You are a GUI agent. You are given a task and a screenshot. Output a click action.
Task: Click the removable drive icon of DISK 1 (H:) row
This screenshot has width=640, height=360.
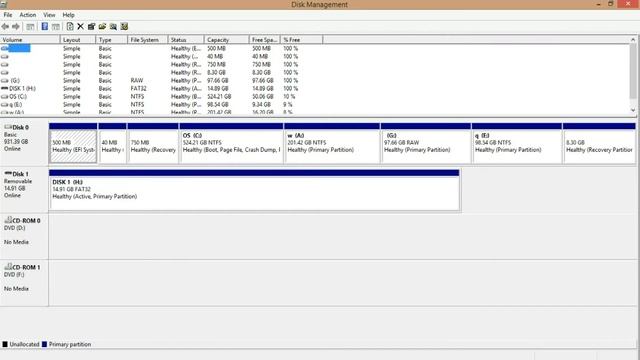pos(4,89)
